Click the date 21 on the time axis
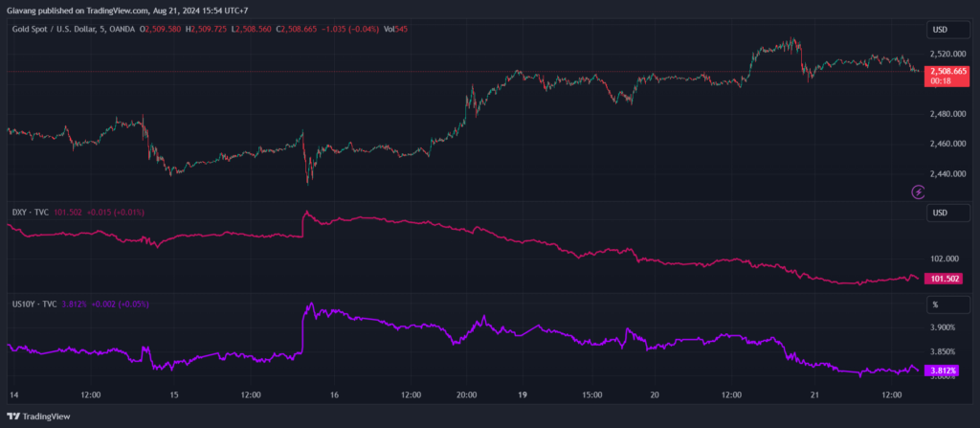This screenshot has height=428, width=980. coord(813,394)
